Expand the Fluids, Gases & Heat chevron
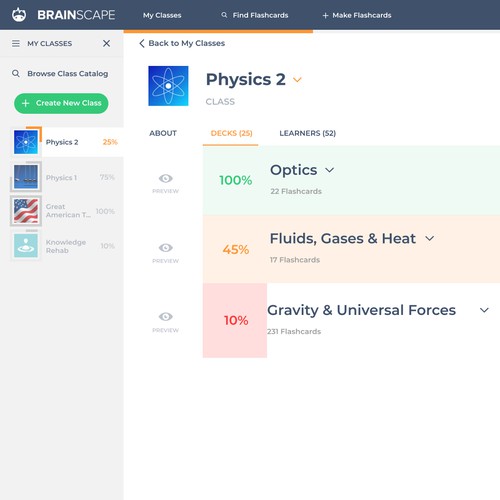 click(x=430, y=238)
